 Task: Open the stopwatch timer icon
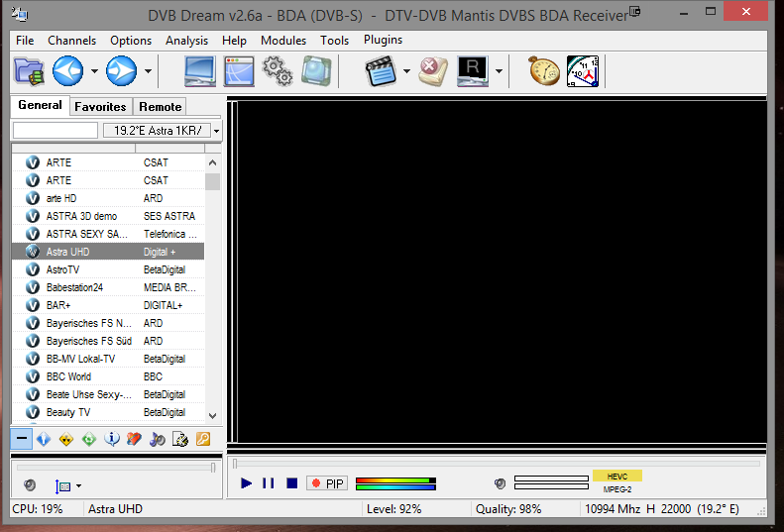544,71
